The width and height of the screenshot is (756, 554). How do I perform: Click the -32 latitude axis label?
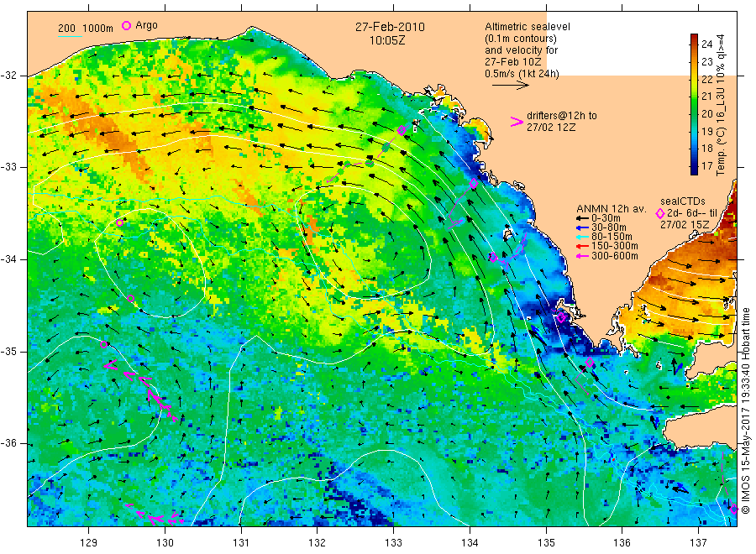pos(8,76)
